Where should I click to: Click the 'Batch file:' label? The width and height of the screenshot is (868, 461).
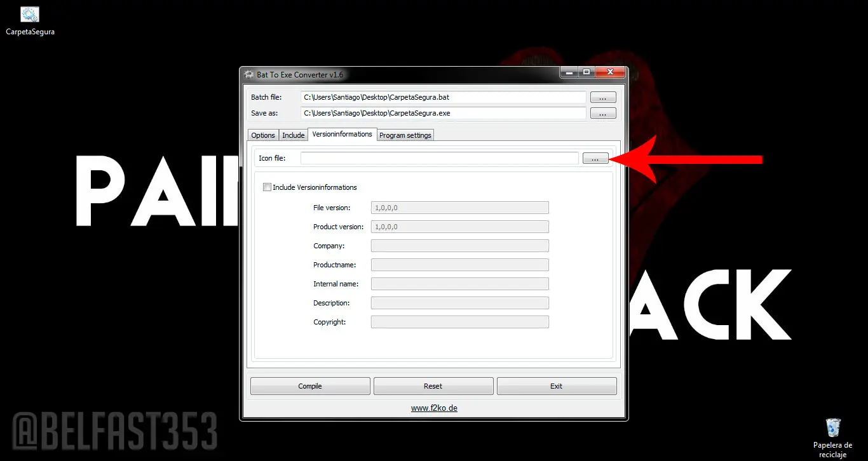click(266, 97)
